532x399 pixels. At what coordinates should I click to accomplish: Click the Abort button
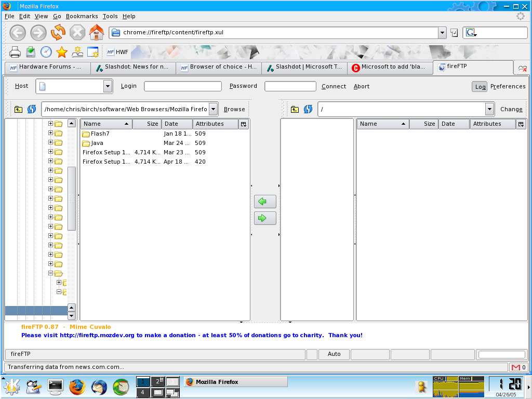[x=362, y=87]
